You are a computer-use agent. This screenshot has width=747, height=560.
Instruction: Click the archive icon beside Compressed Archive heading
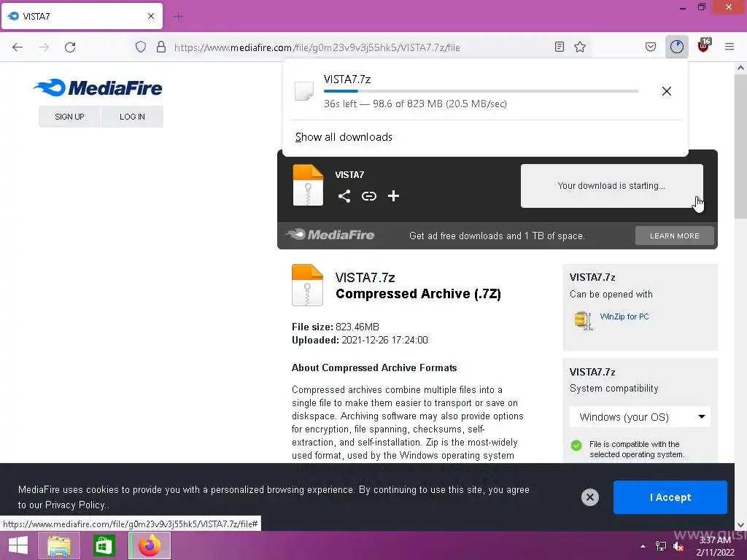coord(307,285)
